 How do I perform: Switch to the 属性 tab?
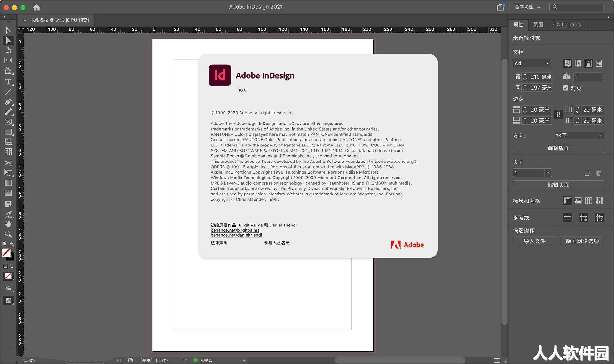coord(518,25)
